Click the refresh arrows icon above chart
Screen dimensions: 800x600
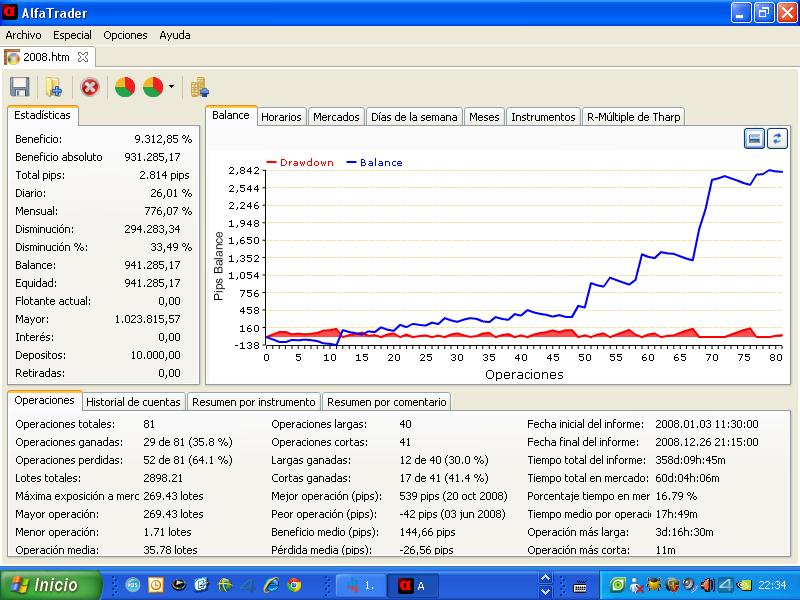click(x=777, y=138)
